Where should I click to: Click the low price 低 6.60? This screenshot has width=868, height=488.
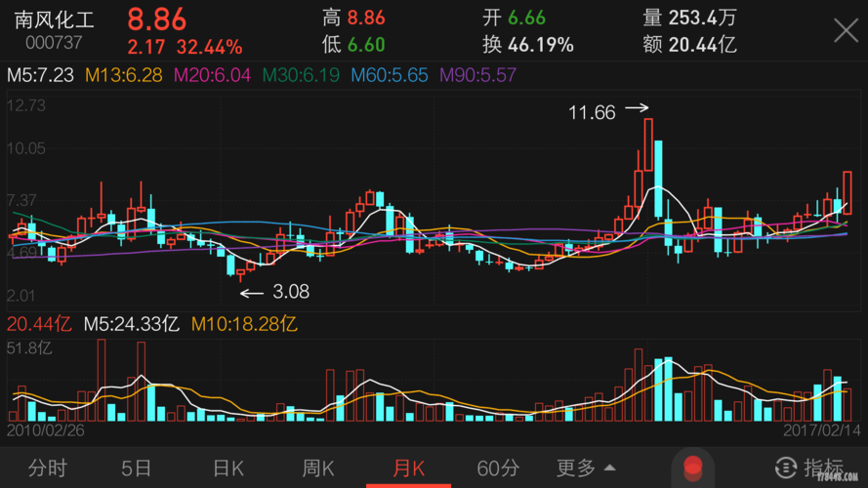coord(353,45)
